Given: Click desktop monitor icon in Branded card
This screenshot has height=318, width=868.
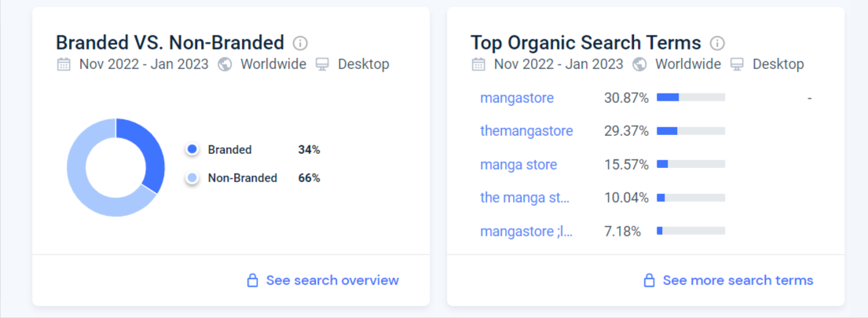Looking at the screenshot, I should (x=322, y=64).
